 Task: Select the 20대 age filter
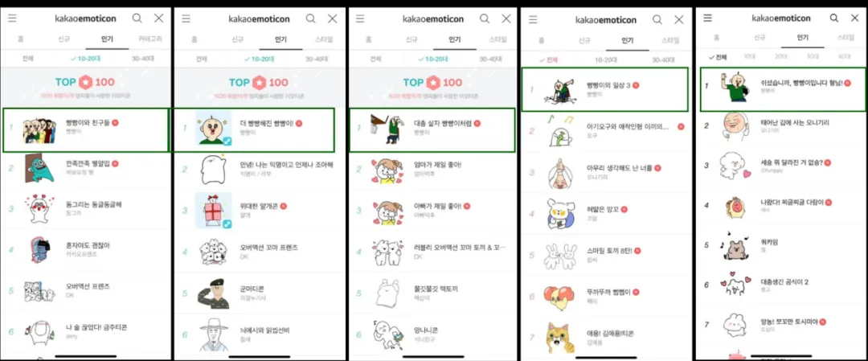click(x=781, y=56)
